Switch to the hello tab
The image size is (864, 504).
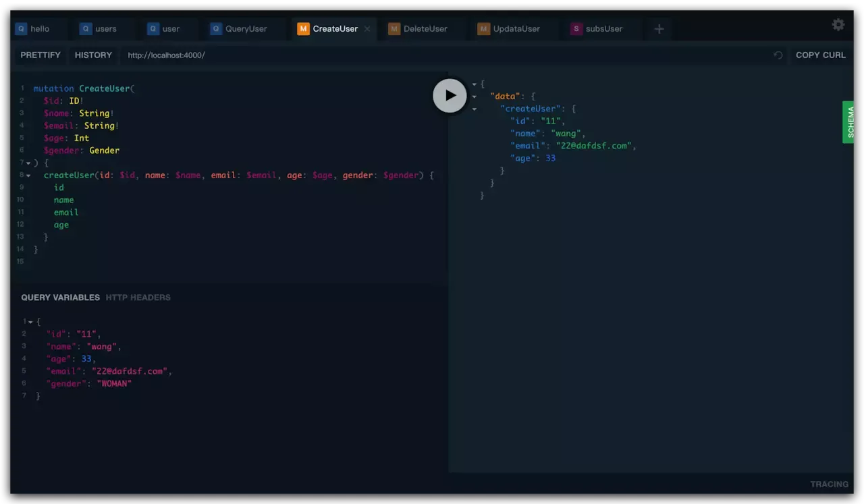click(x=40, y=29)
